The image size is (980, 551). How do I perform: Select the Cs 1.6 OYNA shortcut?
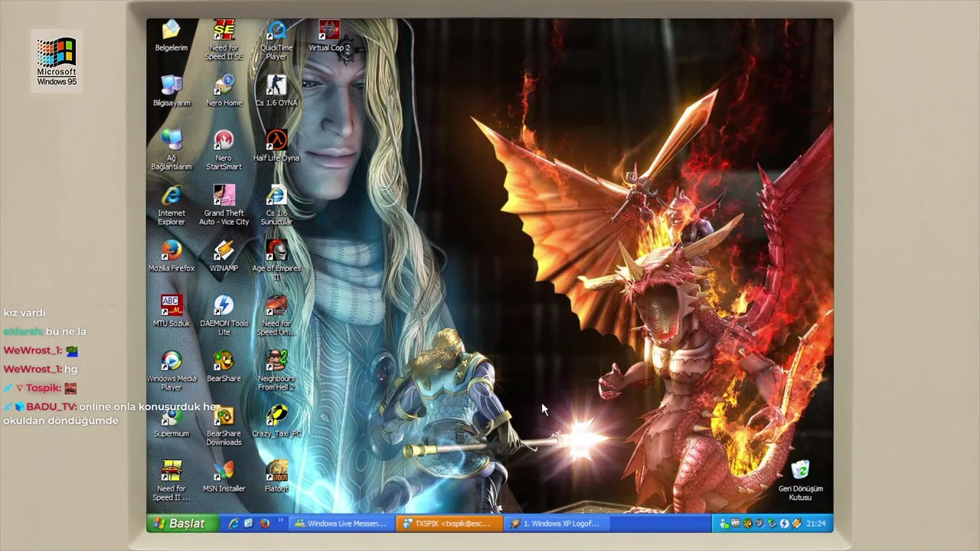coord(276,92)
